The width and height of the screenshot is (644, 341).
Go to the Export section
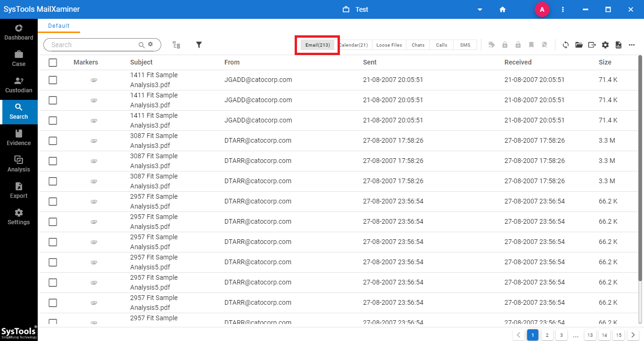click(x=19, y=190)
